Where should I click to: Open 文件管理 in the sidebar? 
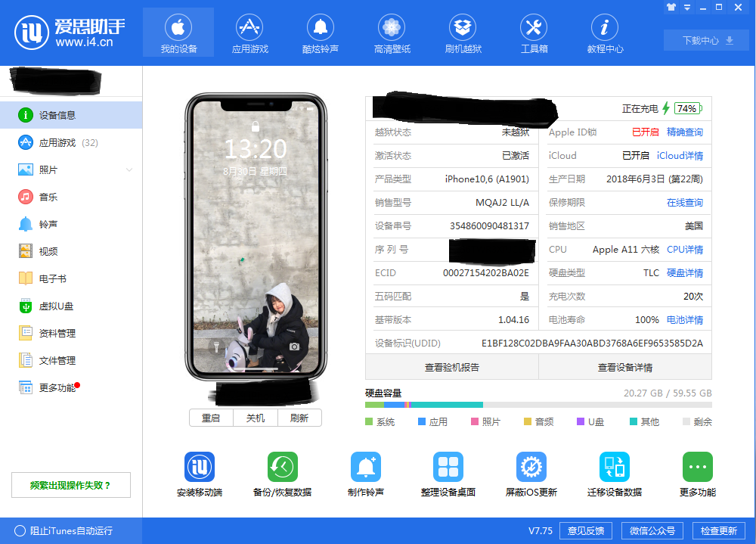point(71,361)
